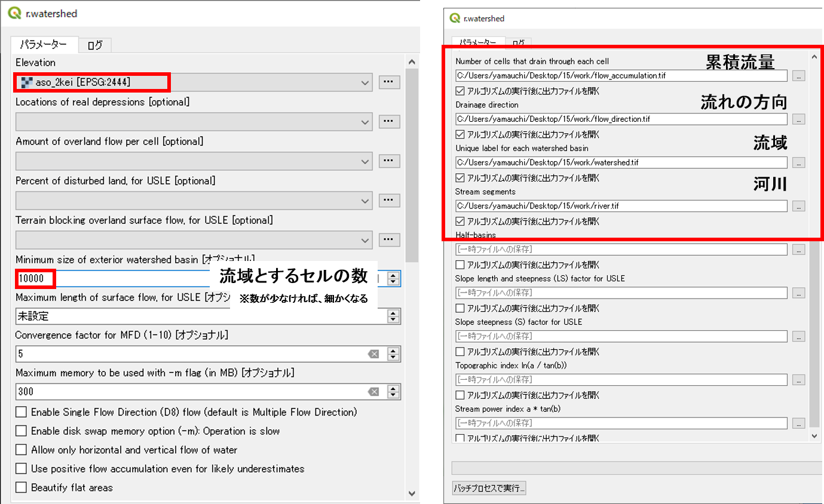824x504 pixels.
Task: Click scroll up arrow of input parameters panel
Action: pos(411,62)
